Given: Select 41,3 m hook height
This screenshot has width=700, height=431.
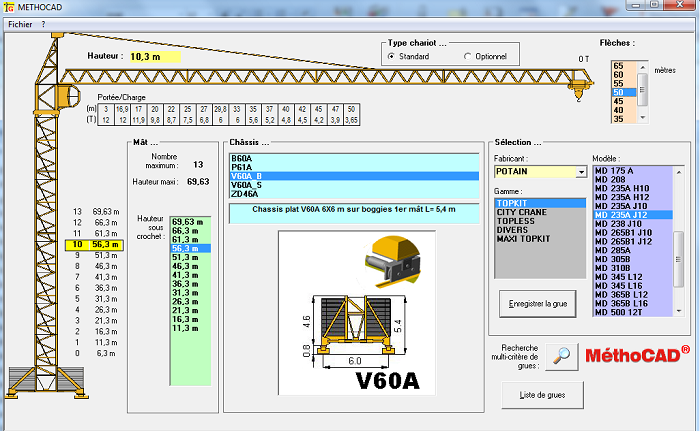Looking at the screenshot, I should pyautogui.click(x=191, y=275).
